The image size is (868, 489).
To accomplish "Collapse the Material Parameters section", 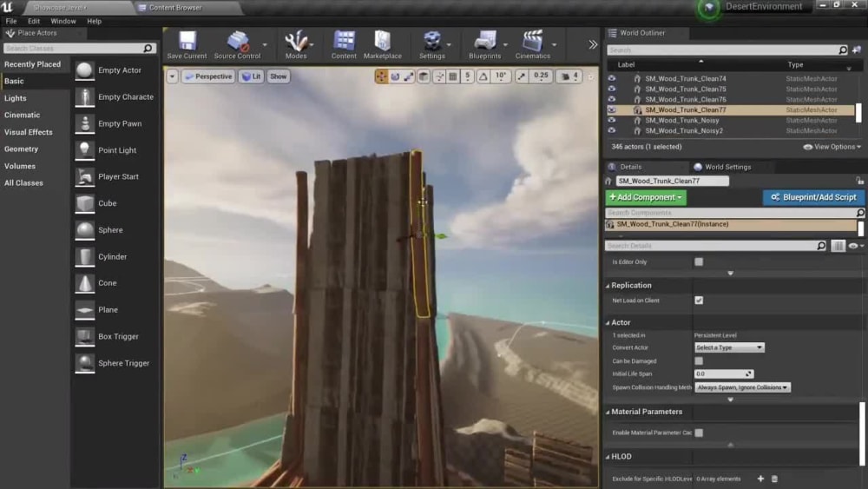I will click(x=608, y=412).
